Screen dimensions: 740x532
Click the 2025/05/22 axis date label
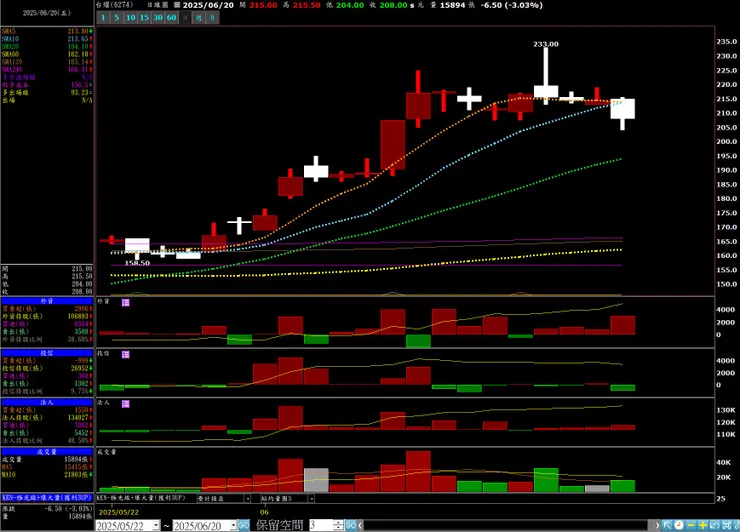[x=119, y=512]
